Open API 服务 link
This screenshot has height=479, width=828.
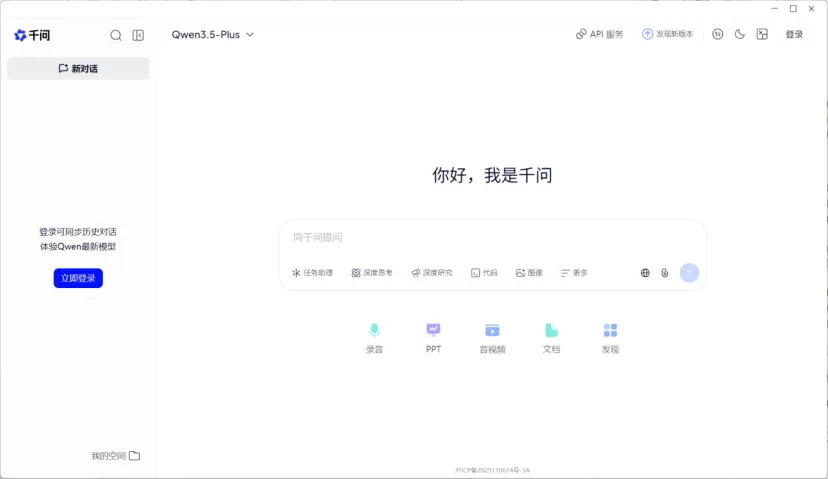599,34
